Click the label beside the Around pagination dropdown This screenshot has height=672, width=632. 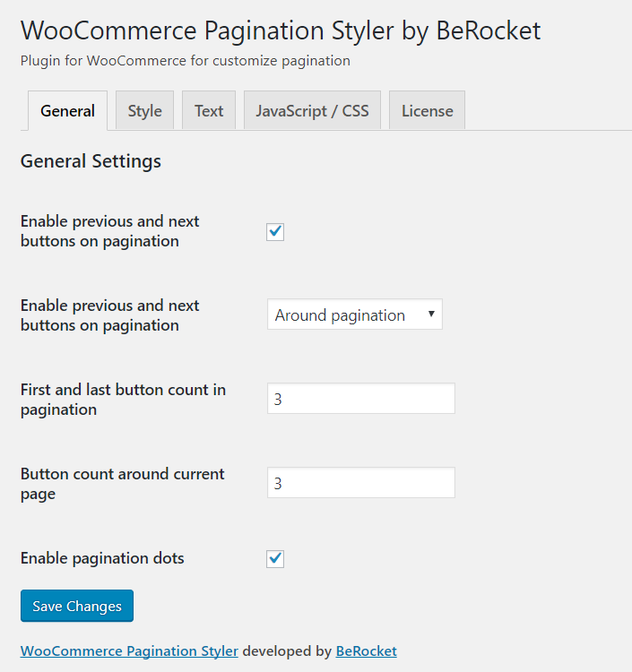pyautogui.click(x=109, y=315)
